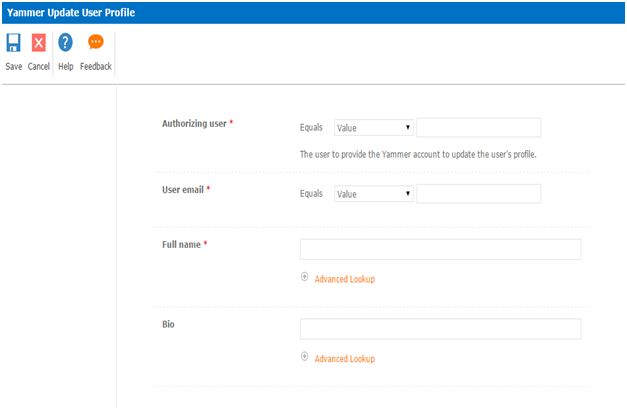This screenshot has width=627, height=410.
Task: Click the Feedback label in the toolbar
Action: pyautogui.click(x=96, y=67)
